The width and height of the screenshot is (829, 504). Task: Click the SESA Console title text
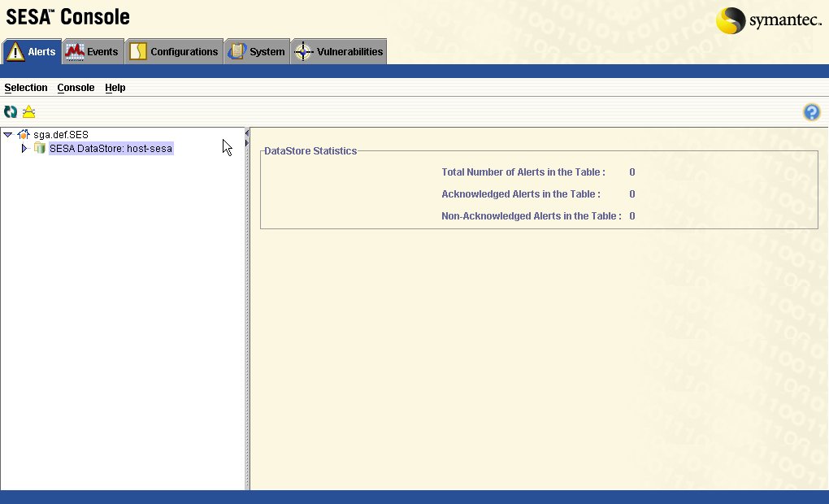tap(67, 17)
